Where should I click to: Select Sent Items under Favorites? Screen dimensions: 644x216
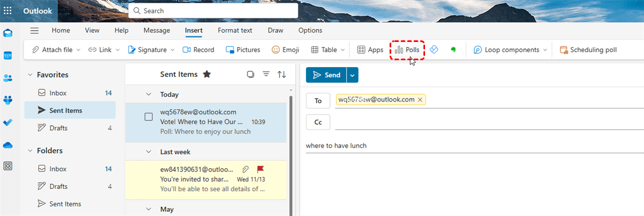point(70,110)
